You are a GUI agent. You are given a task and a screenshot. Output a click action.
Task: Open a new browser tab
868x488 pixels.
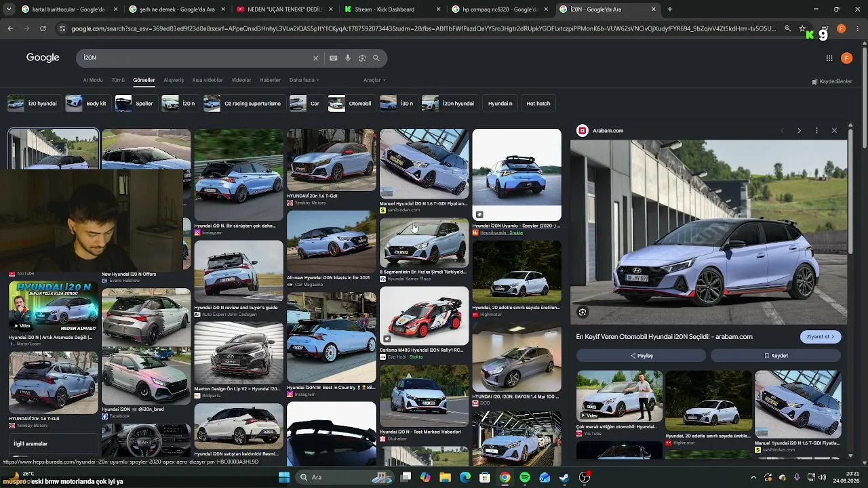tap(670, 9)
